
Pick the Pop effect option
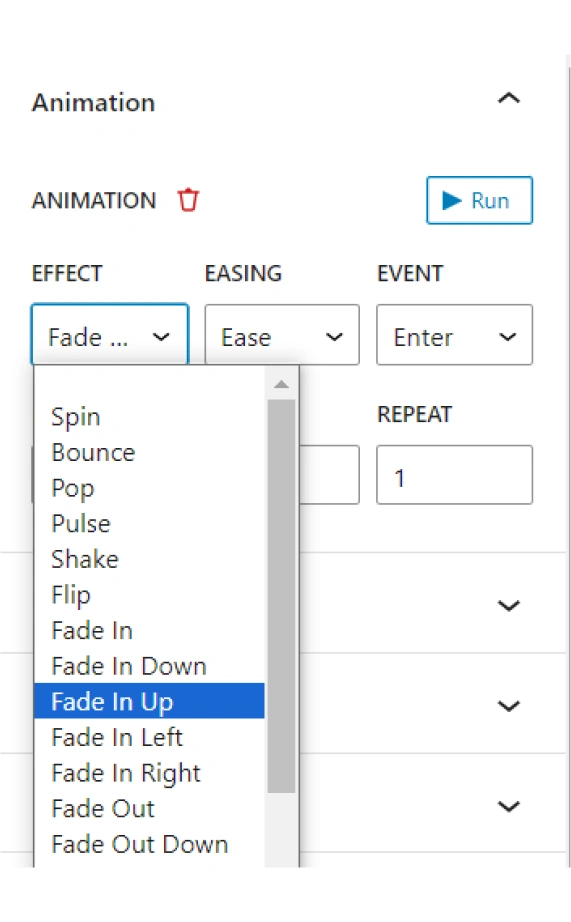coord(149,488)
